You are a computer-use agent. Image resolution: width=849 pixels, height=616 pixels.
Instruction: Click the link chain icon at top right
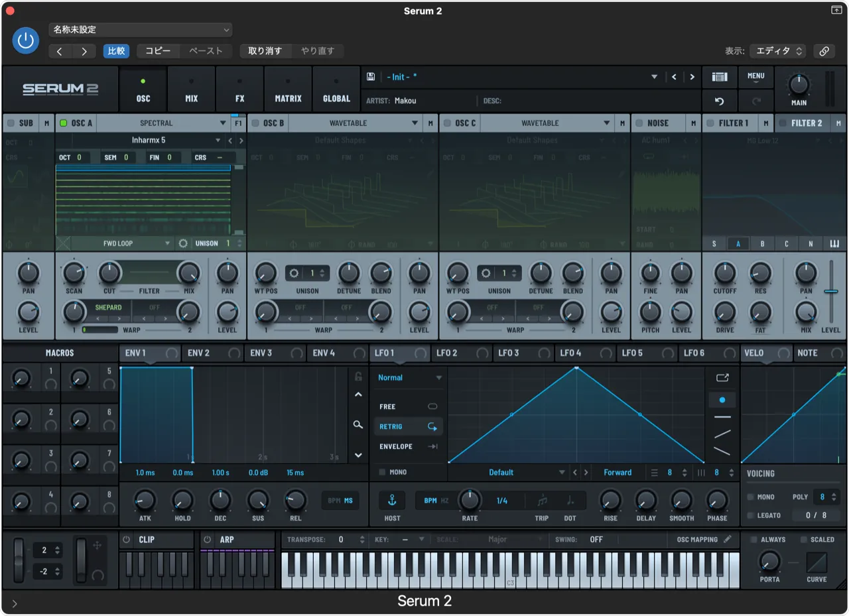[x=824, y=51]
